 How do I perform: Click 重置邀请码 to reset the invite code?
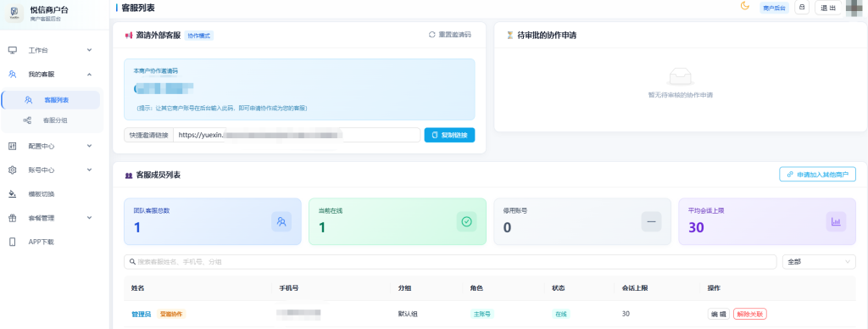(450, 34)
